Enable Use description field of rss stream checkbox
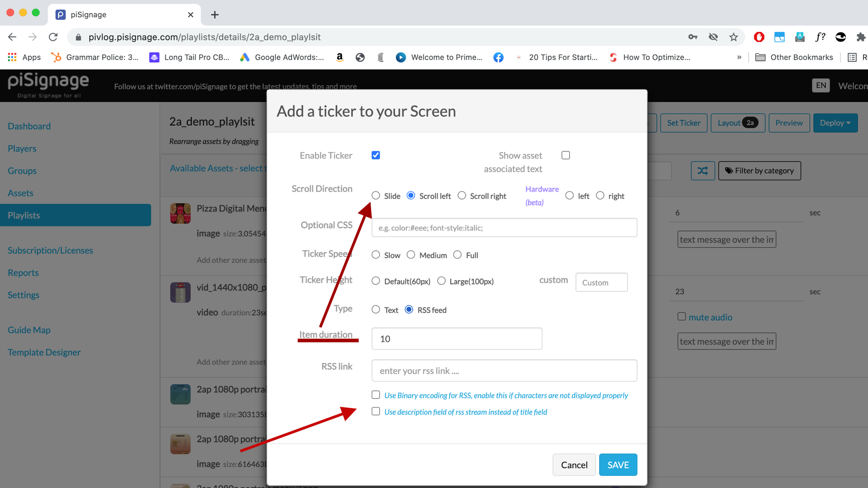Viewport: 868px width, 488px height. click(x=376, y=411)
